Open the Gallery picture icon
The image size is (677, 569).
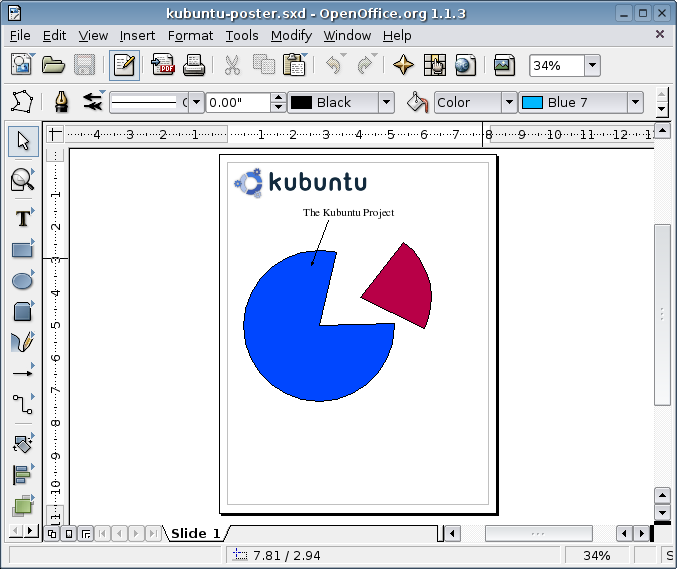point(504,65)
